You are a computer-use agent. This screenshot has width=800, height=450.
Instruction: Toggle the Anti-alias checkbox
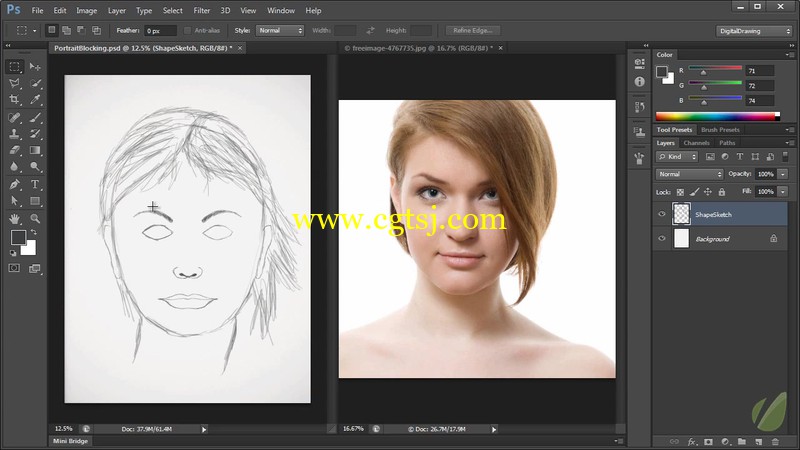pyautogui.click(x=187, y=31)
